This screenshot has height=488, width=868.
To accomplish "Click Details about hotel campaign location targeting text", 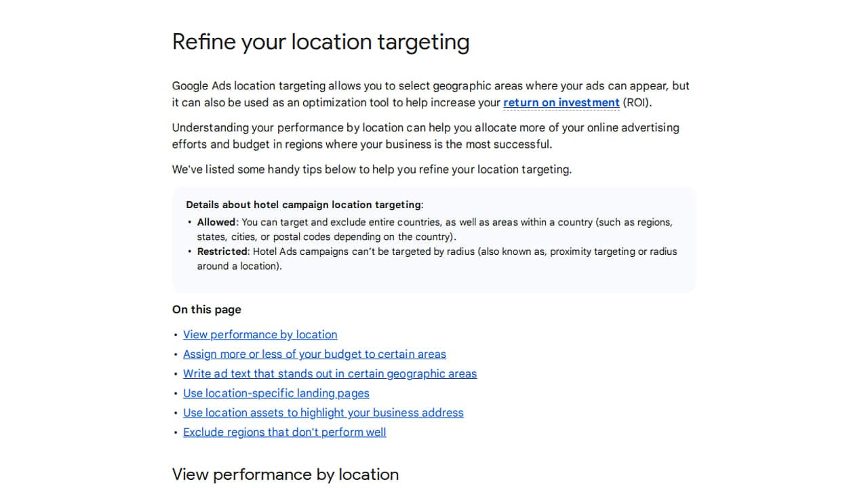I will [304, 205].
